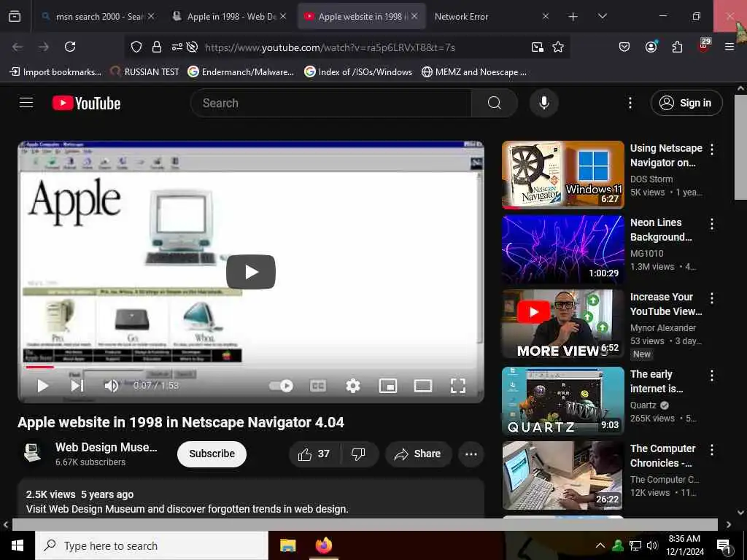Open site permissions icon in address bar

tap(177, 47)
